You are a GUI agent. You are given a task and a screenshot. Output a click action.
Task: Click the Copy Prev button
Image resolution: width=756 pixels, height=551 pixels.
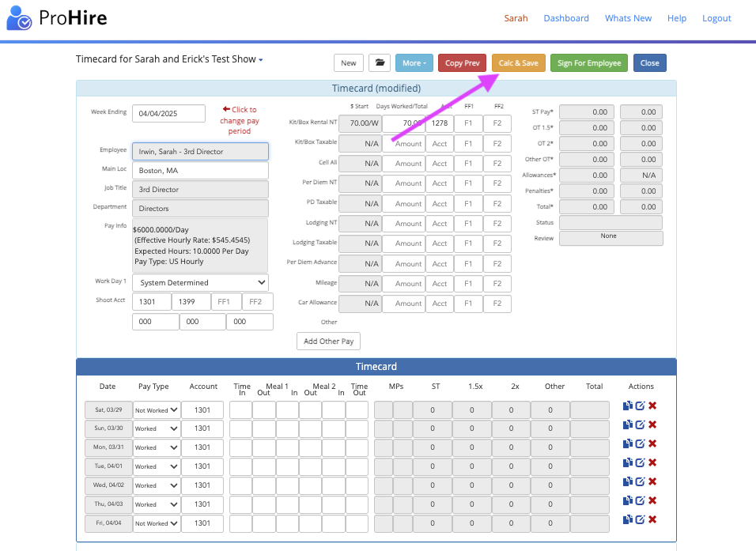click(462, 62)
